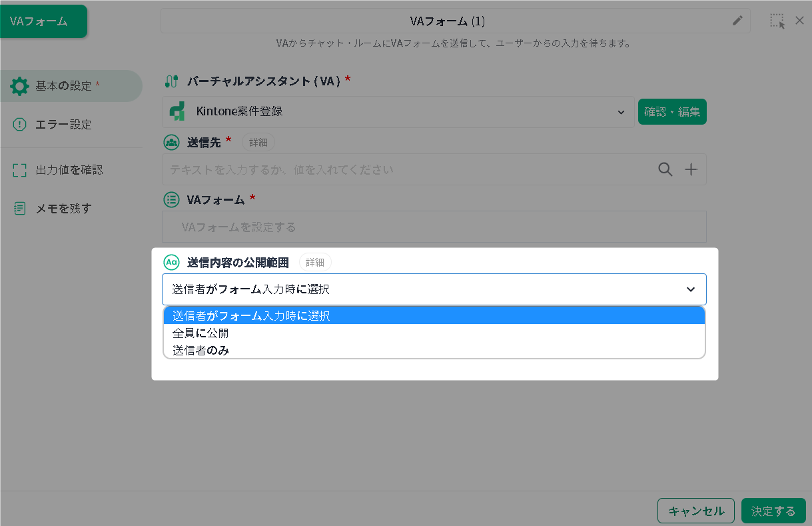Click the pencil edit icon beside VAフォーム (1)
This screenshot has width=812, height=526.
(737, 21)
